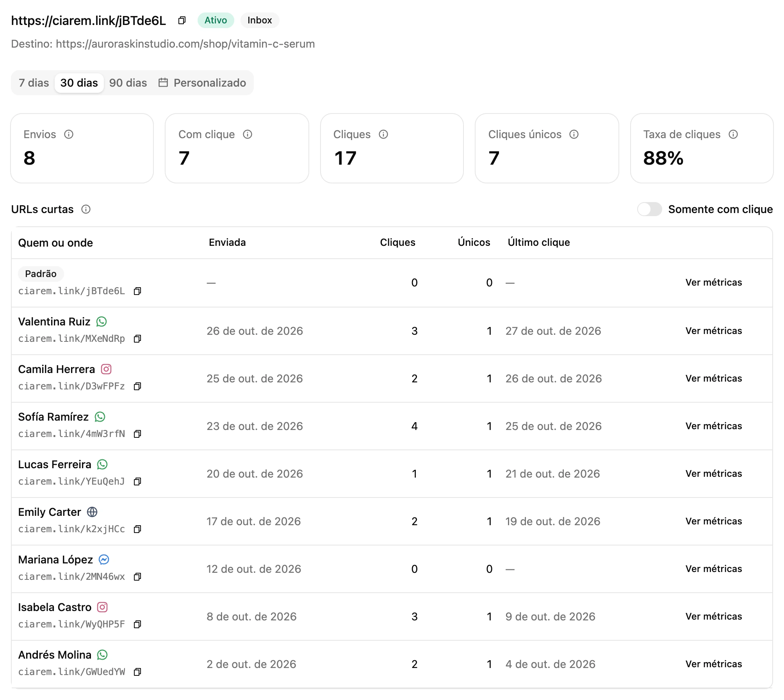Viewport: 784px width, 700px height.
Task: Copy the main short link https://ciarem.link/jBTde6L
Action: coord(182,20)
